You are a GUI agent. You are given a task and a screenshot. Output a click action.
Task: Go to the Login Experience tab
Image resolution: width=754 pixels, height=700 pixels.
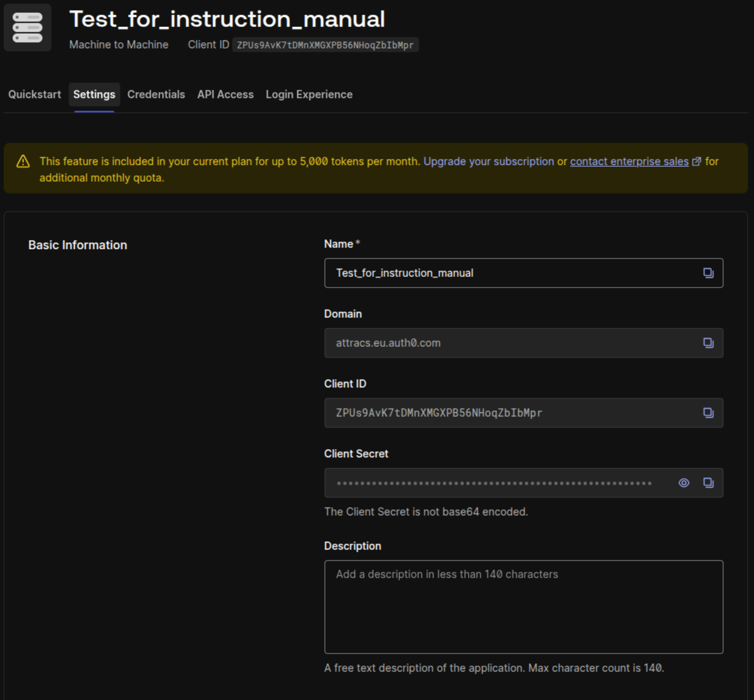point(309,94)
